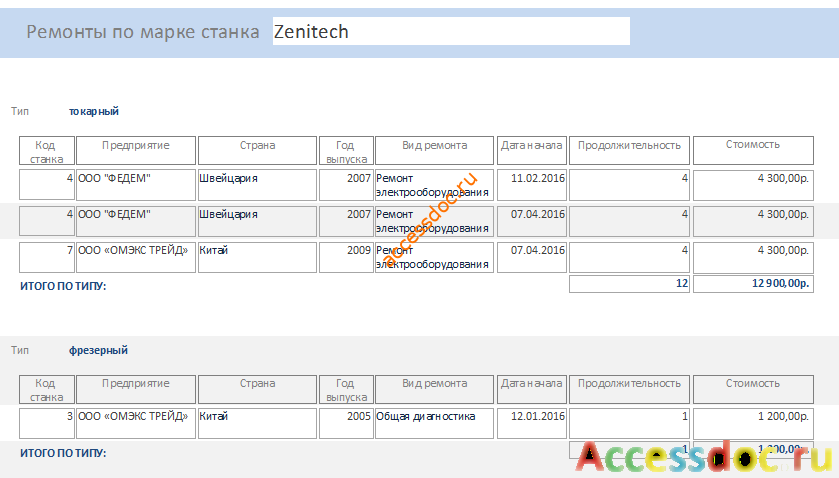Click the type value 'токарный'
The height and width of the screenshot is (478, 839).
click(x=94, y=111)
